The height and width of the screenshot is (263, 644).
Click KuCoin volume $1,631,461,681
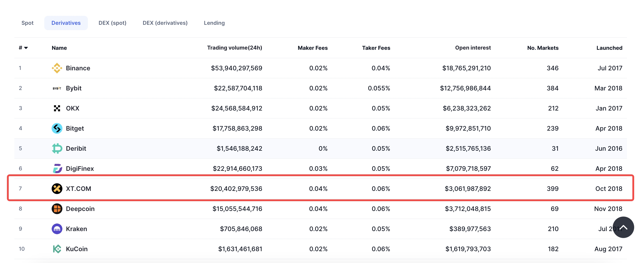(240, 249)
